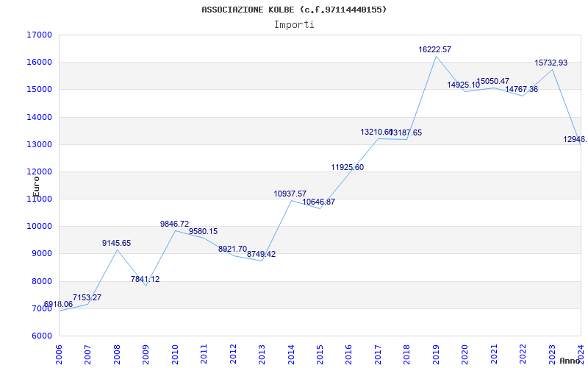Click the 16000 y-axis tick
588x368 pixels.
coord(39,62)
